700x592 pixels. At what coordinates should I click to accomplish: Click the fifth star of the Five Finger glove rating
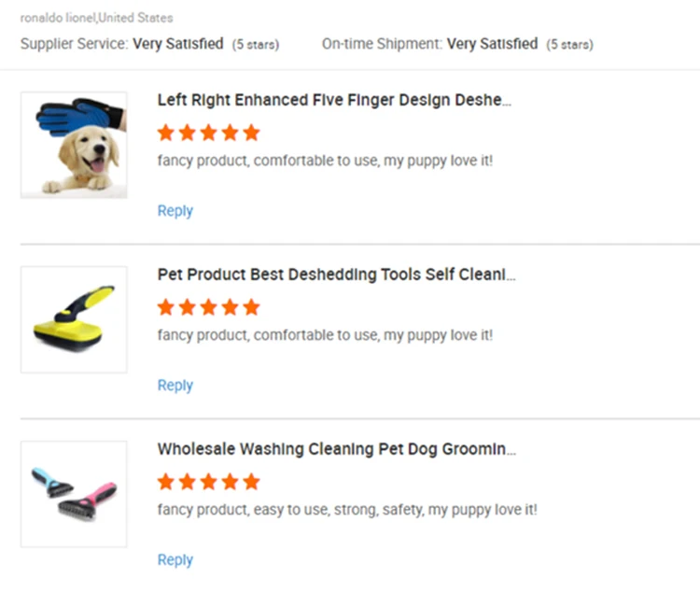point(251,133)
